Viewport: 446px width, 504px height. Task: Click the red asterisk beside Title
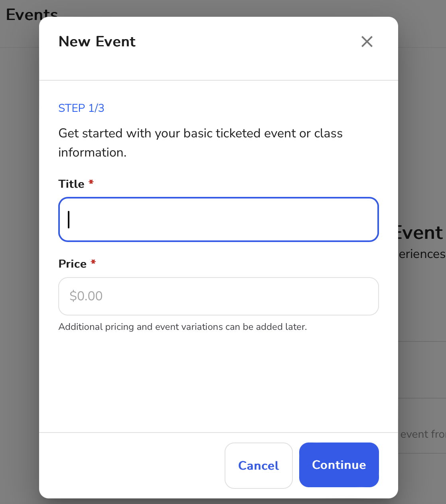coord(91,182)
